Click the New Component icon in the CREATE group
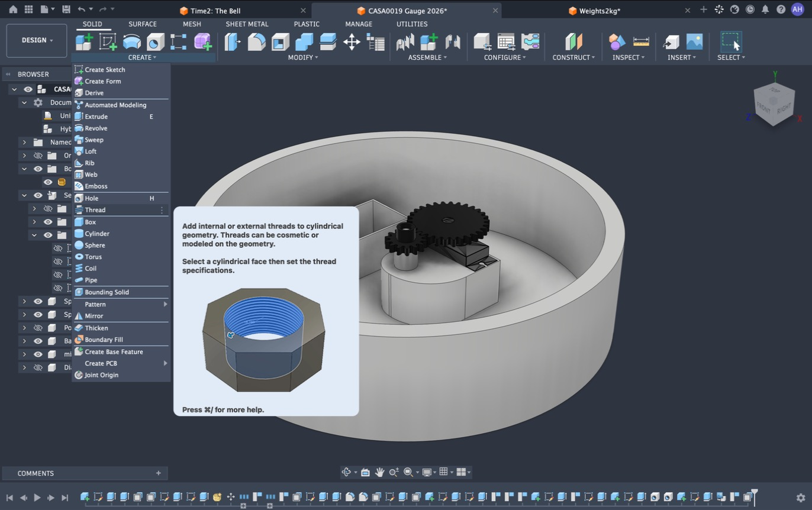The width and height of the screenshot is (812, 510). coord(84,42)
